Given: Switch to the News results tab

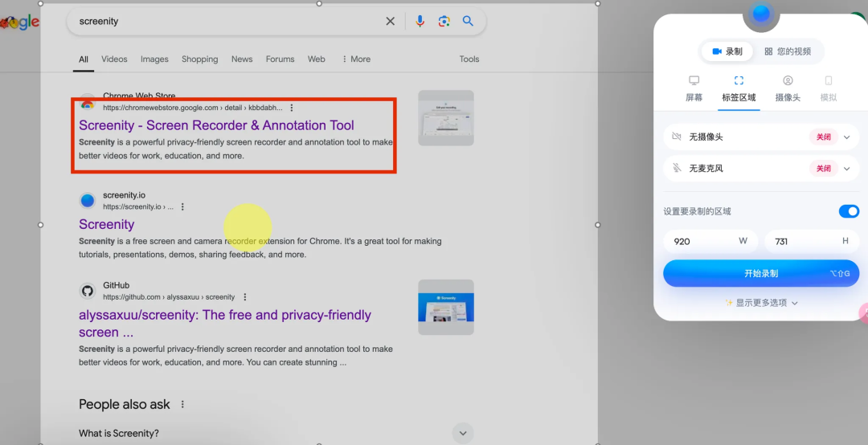Looking at the screenshot, I should 242,59.
